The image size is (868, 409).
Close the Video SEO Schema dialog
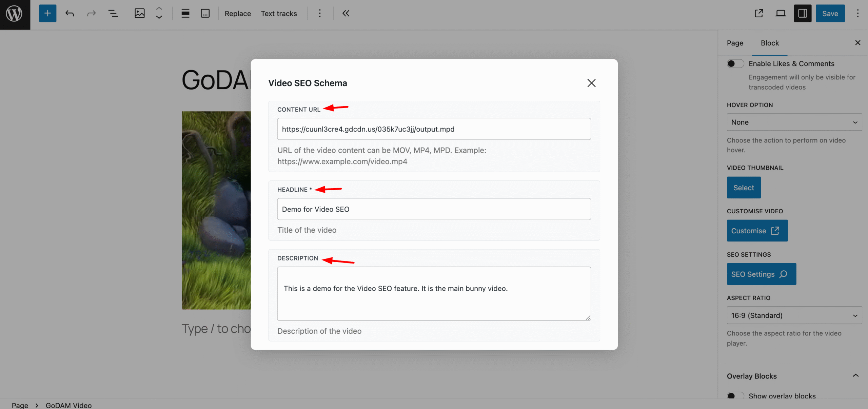click(591, 83)
